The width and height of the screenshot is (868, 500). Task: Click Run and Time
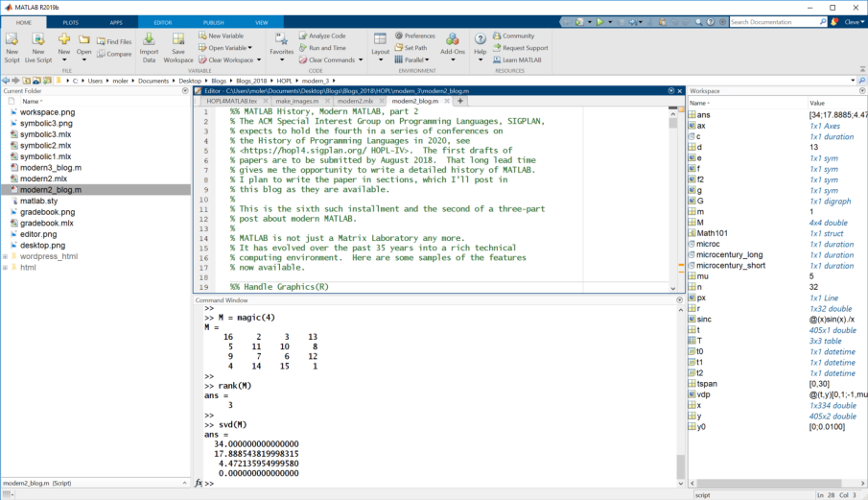click(322, 48)
